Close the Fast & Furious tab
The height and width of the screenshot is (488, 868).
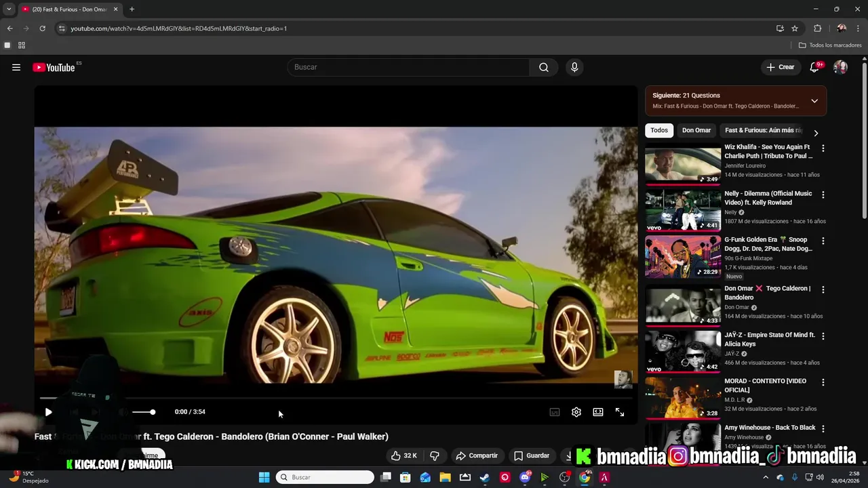coord(115,9)
